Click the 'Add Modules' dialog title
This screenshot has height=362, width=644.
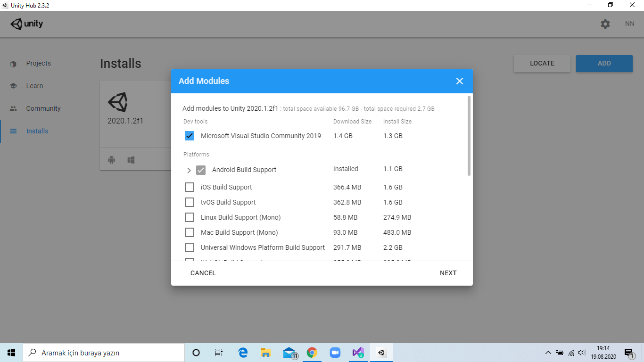204,81
